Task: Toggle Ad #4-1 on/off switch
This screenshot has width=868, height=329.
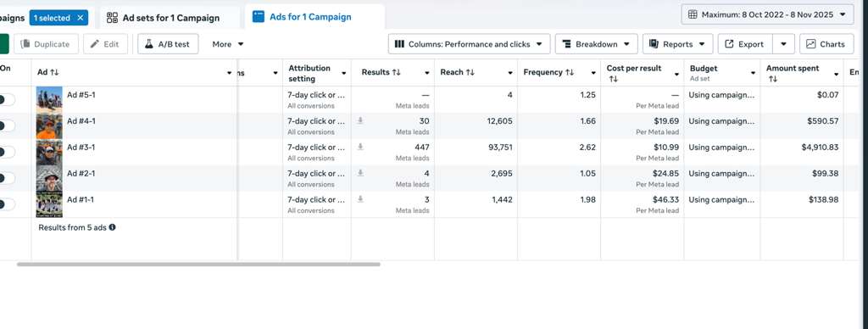Action: (x=7, y=125)
